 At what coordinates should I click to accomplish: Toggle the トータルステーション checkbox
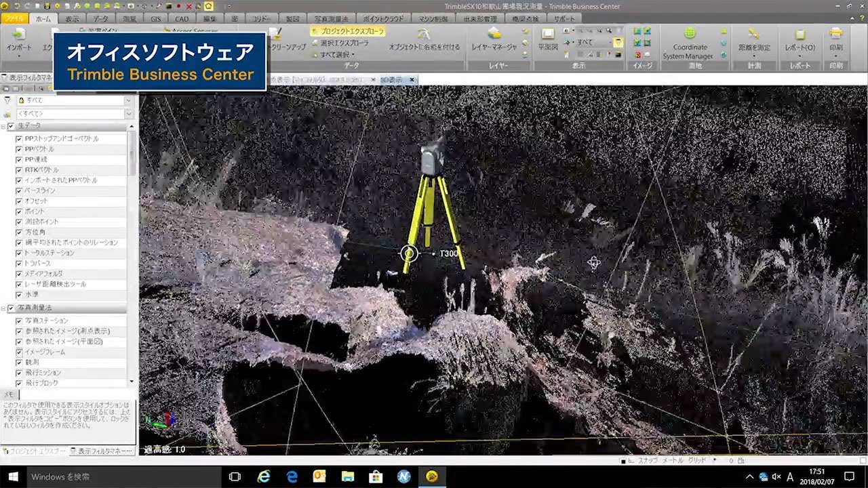[x=19, y=253]
